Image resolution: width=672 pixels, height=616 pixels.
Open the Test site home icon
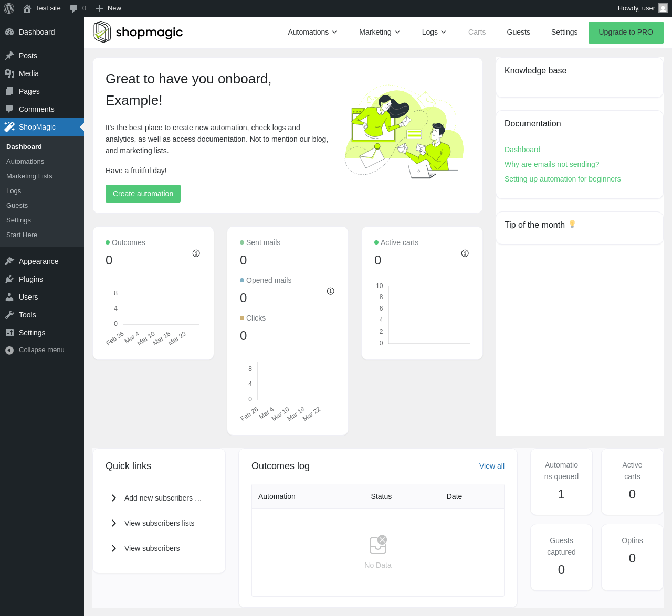coord(27,8)
